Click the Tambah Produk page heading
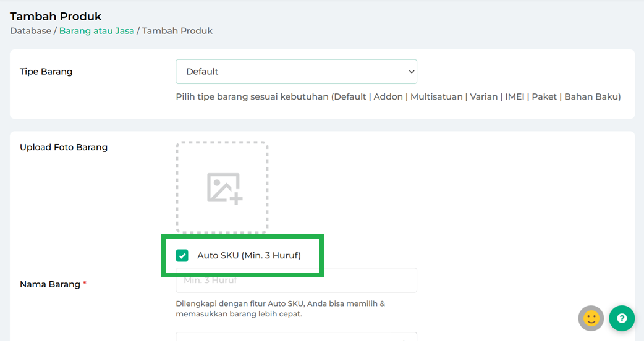The height and width of the screenshot is (343, 644). [x=56, y=16]
